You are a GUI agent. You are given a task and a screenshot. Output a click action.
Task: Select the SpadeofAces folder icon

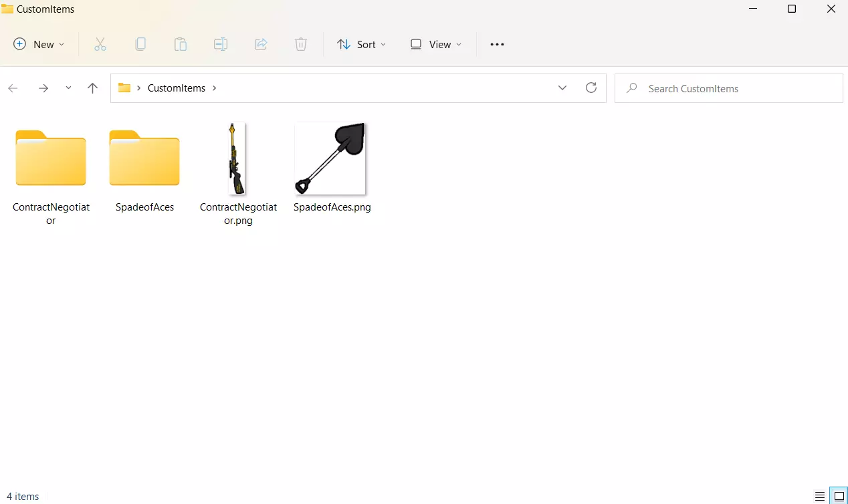point(144,158)
